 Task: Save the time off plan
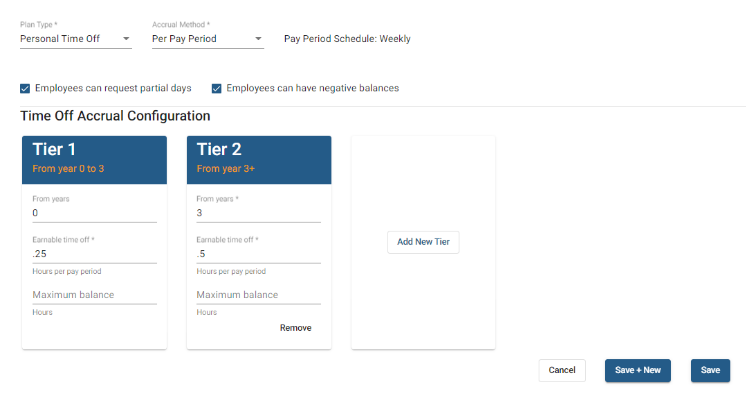[710, 370]
